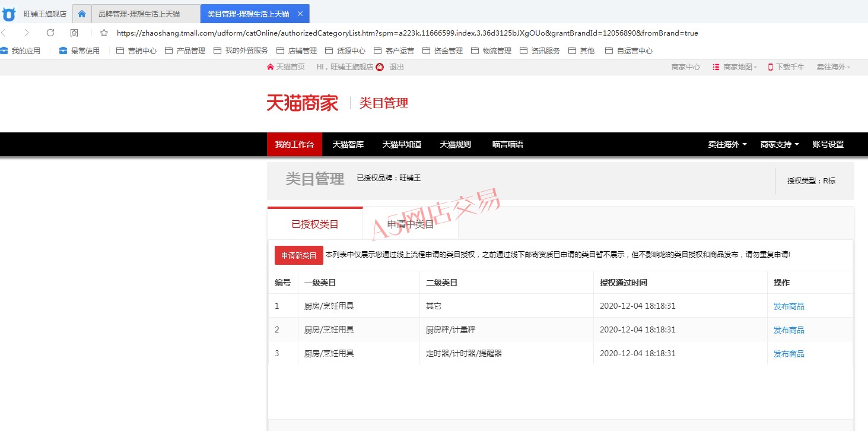Open the 天猫早知道 menu item

pos(402,144)
